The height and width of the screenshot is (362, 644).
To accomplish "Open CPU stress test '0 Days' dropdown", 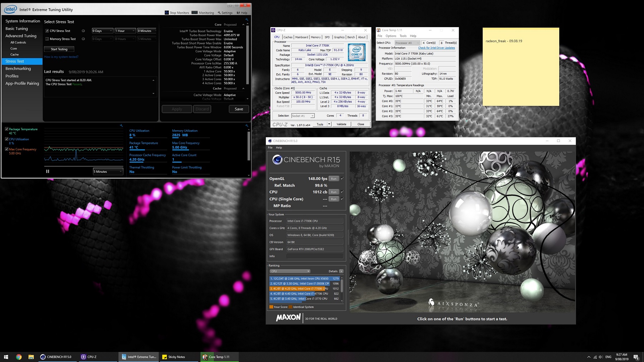I will (102, 31).
